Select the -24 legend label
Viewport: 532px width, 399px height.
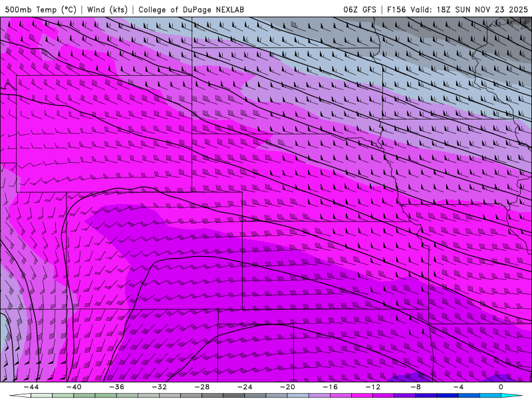245,387
